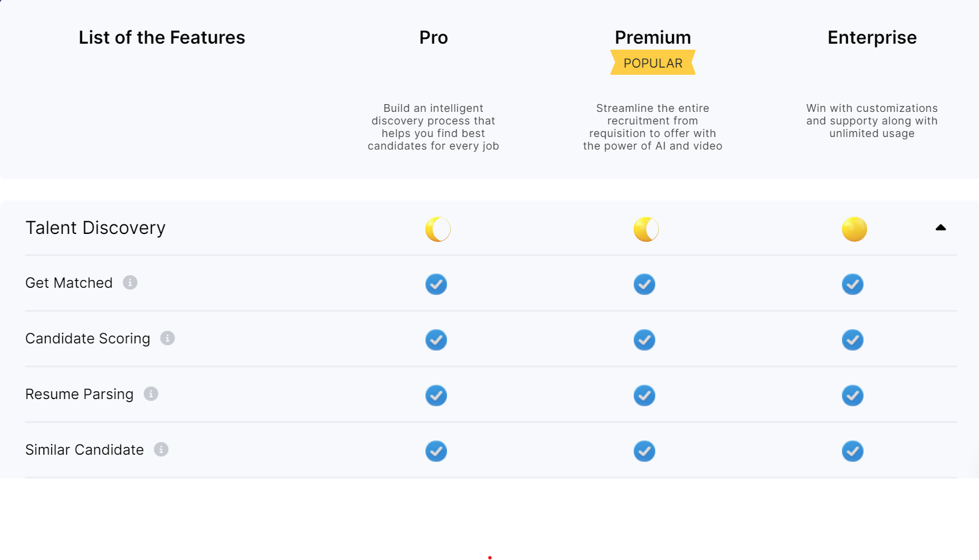
Task: Click the Pro plan heading
Action: tap(433, 38)
